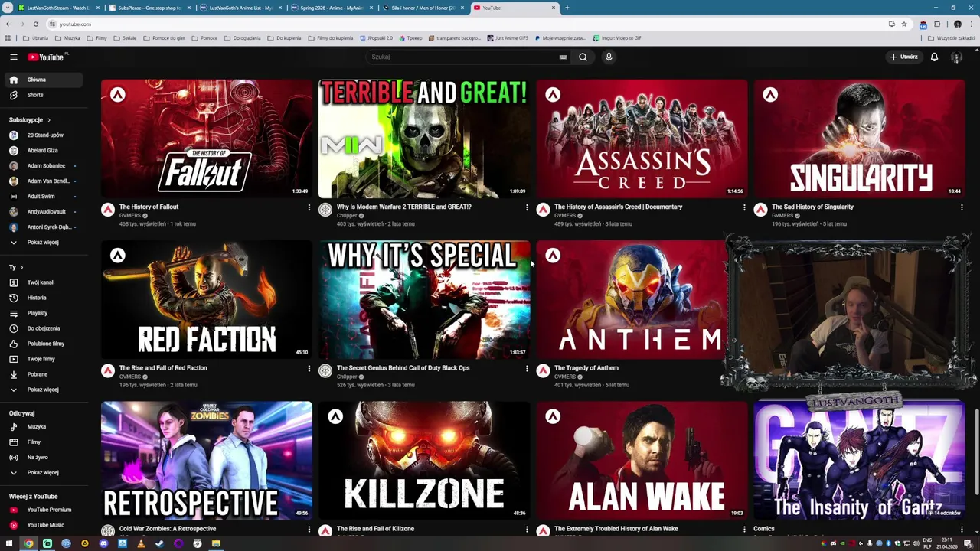Open more options for the Modern Warfare 2 video
Viewport: 980px width, 551px height.
click(527, 207)
